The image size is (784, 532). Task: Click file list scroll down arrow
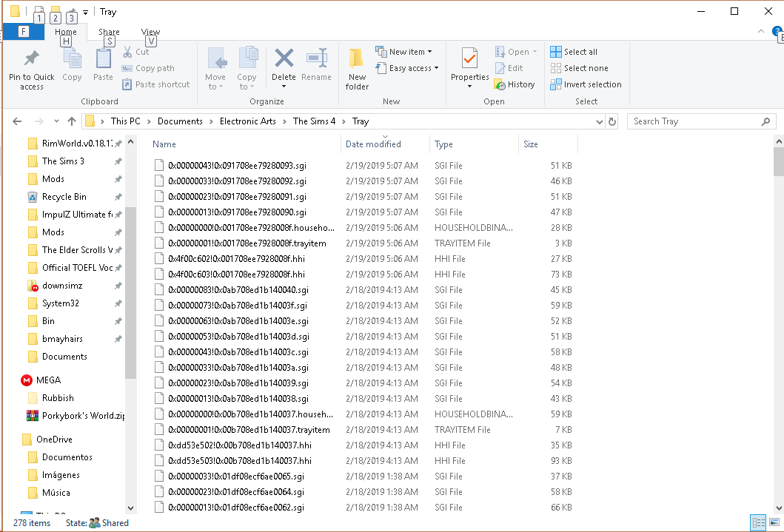click(779, 508)
